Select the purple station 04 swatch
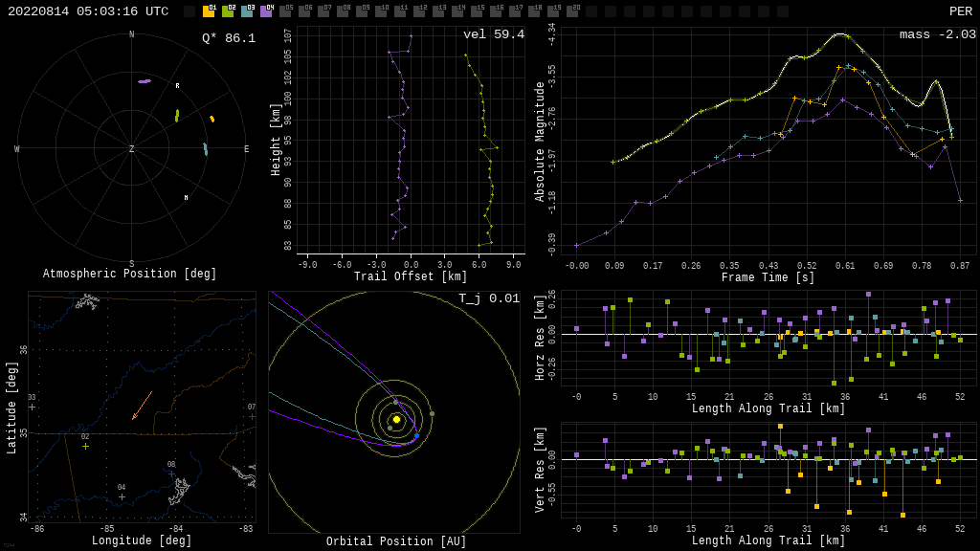The width and height of the screenshot is (980, 551). point(266,11)
